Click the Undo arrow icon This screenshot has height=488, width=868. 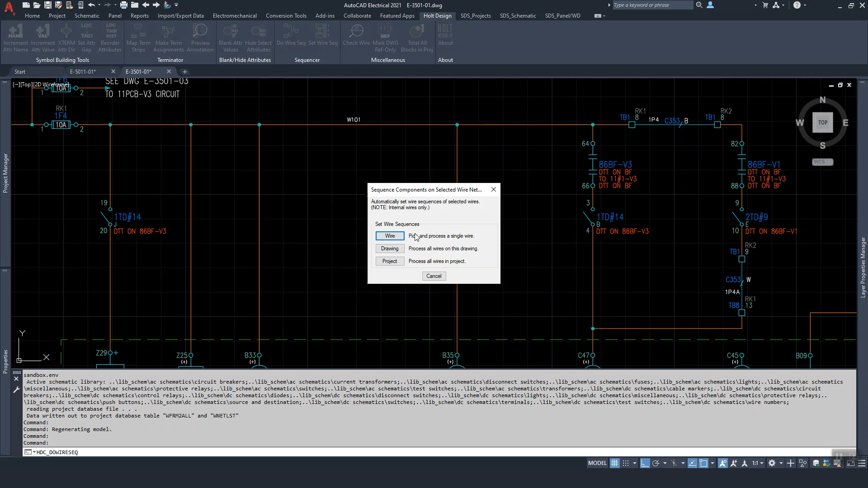pyautogui.click(x=91, y=5)
